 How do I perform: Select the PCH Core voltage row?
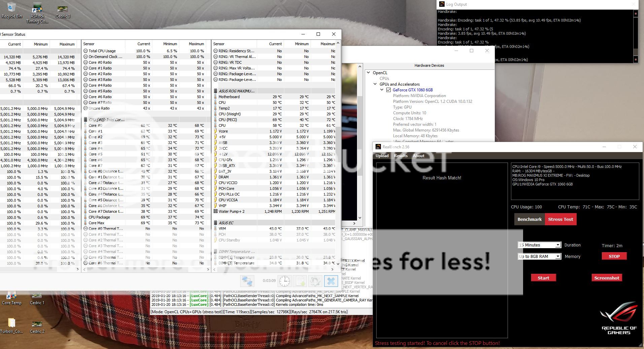tap(274, 188)
